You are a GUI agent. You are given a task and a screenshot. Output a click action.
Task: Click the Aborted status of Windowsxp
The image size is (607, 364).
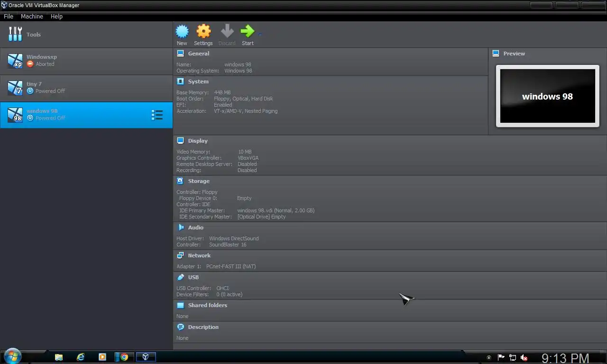coord(41,64)
